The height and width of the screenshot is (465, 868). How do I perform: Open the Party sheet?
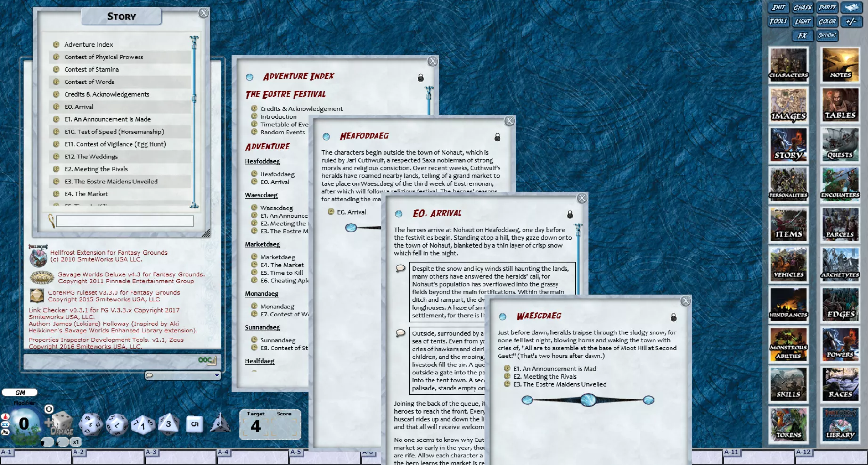[x=827, y=7]
